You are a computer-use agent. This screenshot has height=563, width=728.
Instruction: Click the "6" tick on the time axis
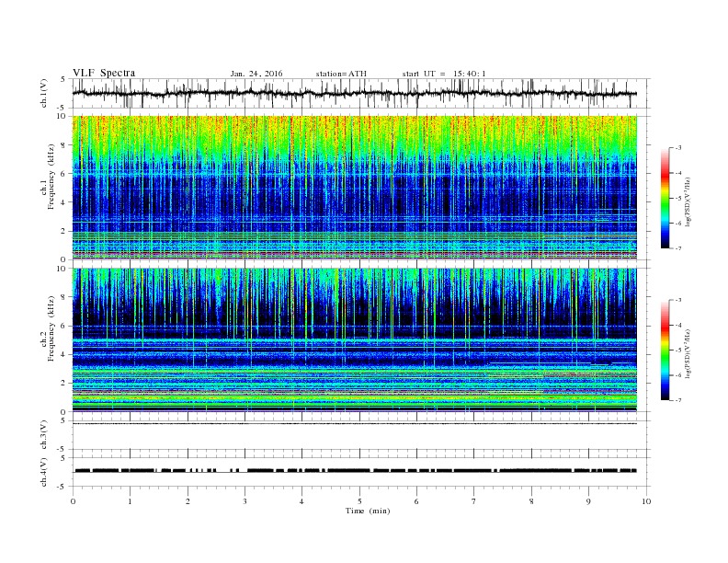[416, 501]
